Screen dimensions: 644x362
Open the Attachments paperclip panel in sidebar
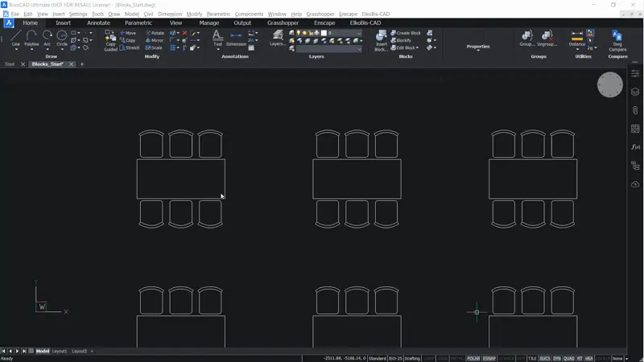pyautogui.click(x=635, y=110)
